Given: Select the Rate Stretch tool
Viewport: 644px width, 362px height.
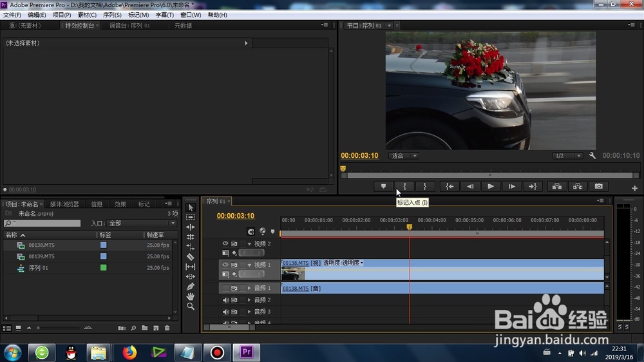Looking at the screenshot, I should point(190,247).
